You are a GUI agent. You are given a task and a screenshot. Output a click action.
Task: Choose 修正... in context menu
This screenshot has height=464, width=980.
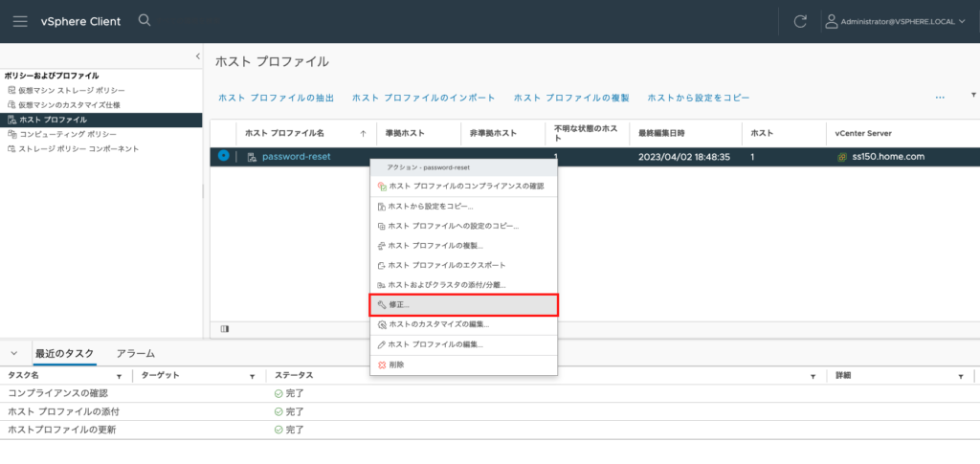pos(464,305)
